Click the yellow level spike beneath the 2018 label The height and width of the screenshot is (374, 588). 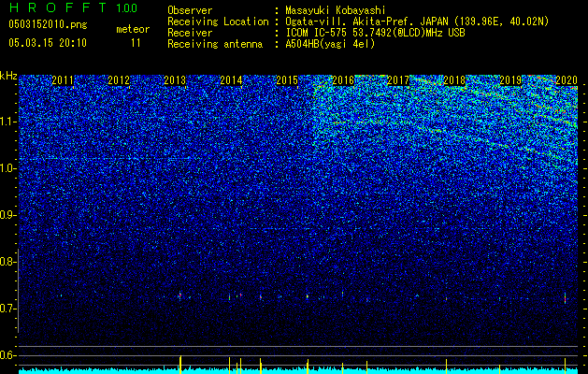446,367
